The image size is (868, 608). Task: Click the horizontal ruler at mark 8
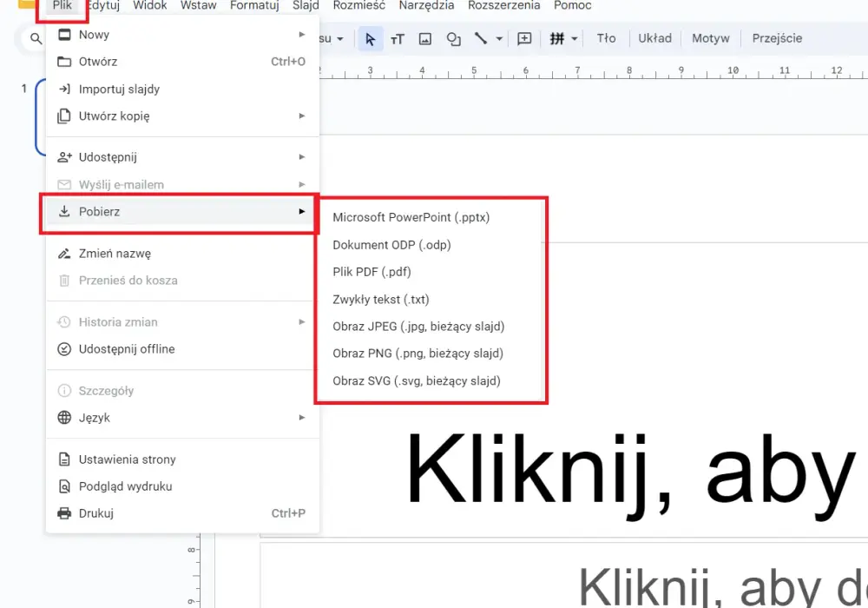coord(628,71)
